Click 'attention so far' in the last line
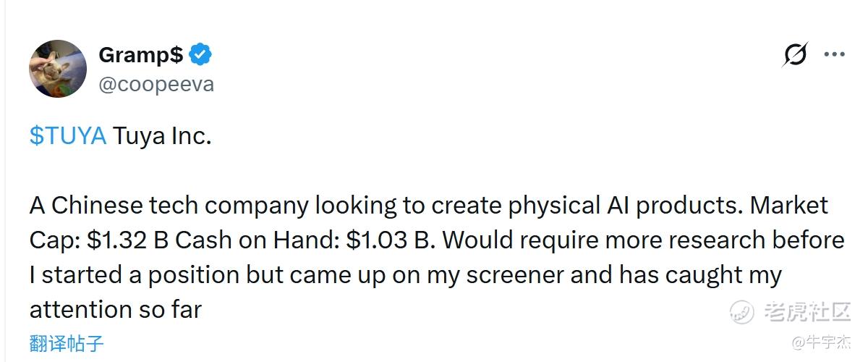 (x=115, y=310)
